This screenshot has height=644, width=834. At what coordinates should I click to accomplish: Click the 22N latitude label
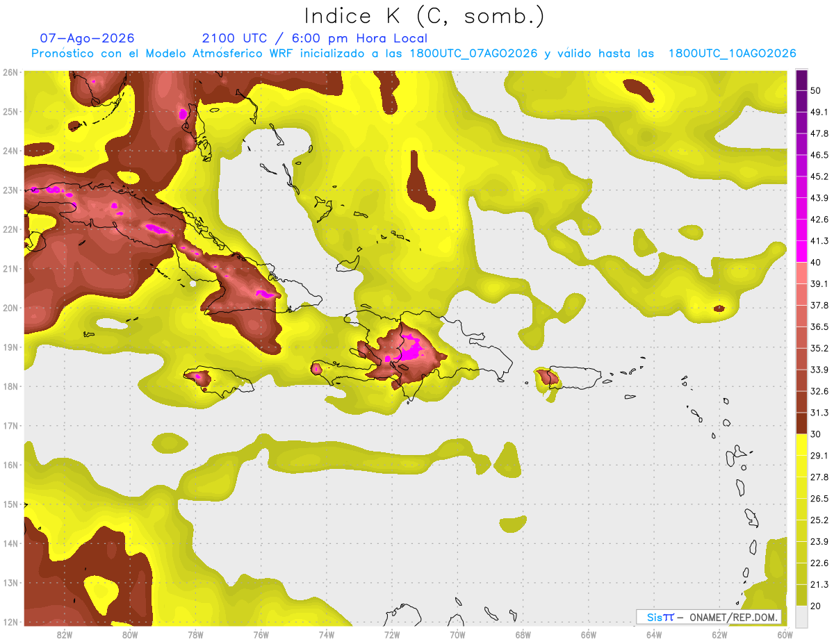10,229
